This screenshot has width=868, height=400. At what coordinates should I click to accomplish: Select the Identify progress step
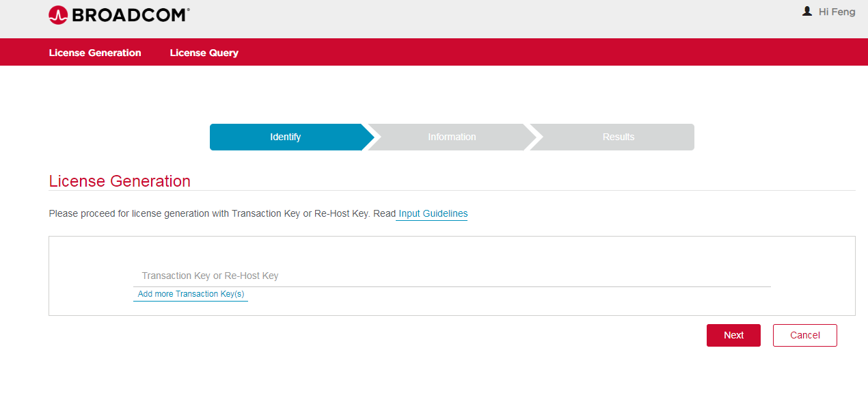point(285,137)
